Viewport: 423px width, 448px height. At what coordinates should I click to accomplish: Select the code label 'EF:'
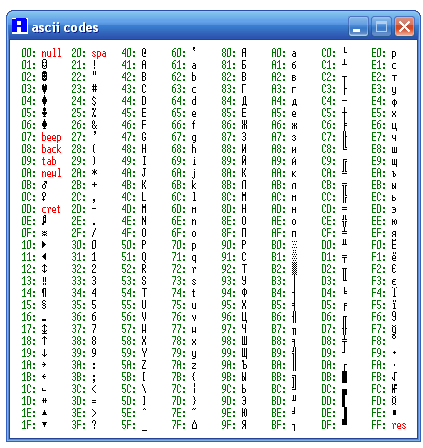point(379,233)
